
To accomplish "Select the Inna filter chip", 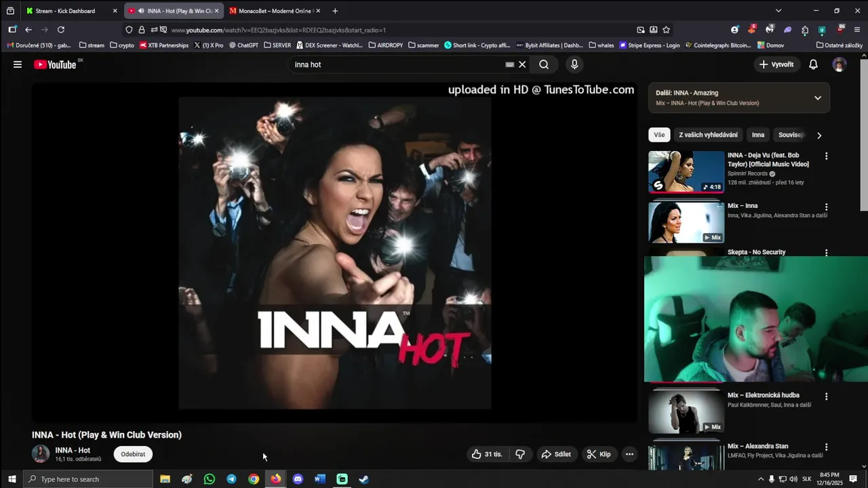I will click(758, 135).
